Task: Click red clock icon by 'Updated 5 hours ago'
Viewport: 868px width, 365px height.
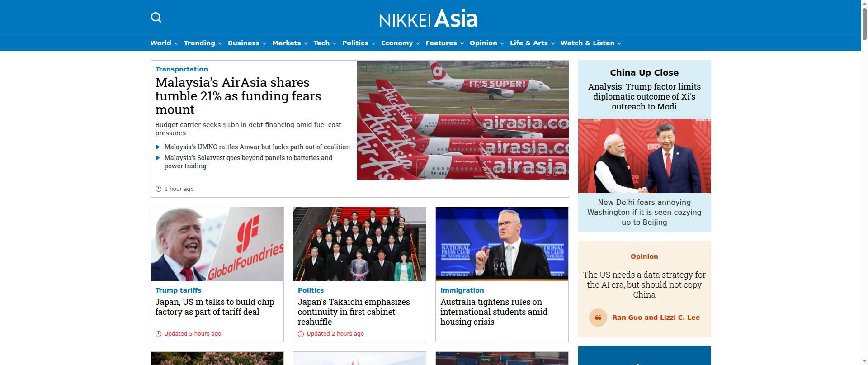Action: click(158, 334)
